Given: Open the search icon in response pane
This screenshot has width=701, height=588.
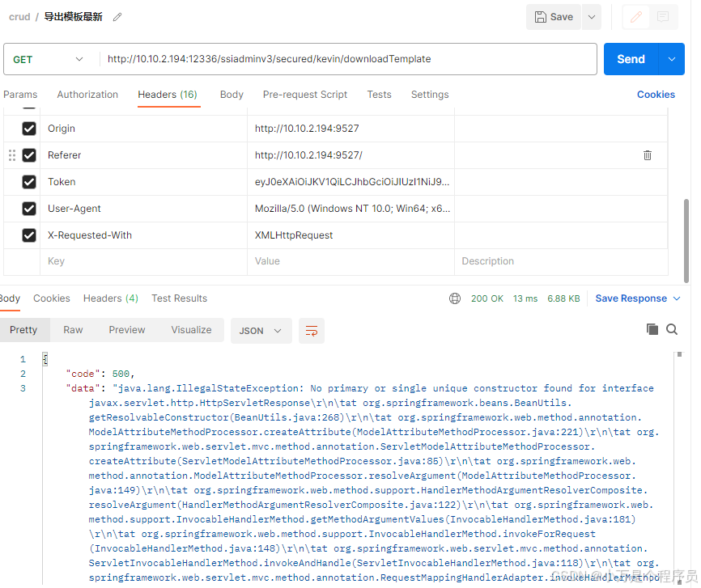Looking at the screenshot, I should [673, 330].
